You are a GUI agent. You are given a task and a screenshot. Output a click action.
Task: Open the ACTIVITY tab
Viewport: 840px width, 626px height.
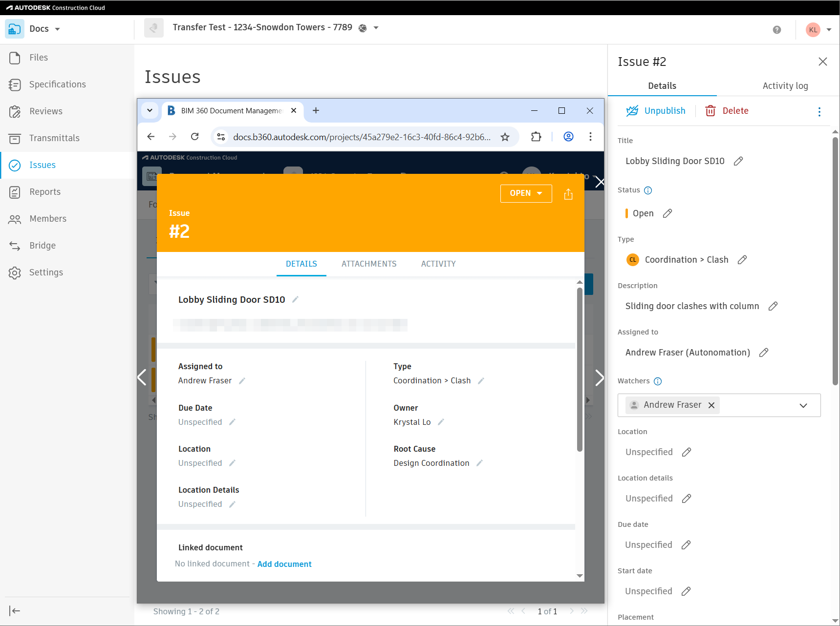tap(438, 264)
